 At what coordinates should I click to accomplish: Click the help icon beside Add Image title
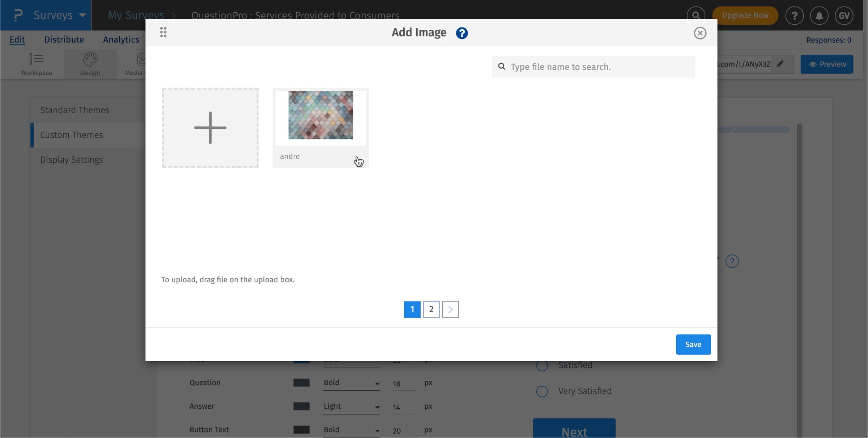(461, 33)
